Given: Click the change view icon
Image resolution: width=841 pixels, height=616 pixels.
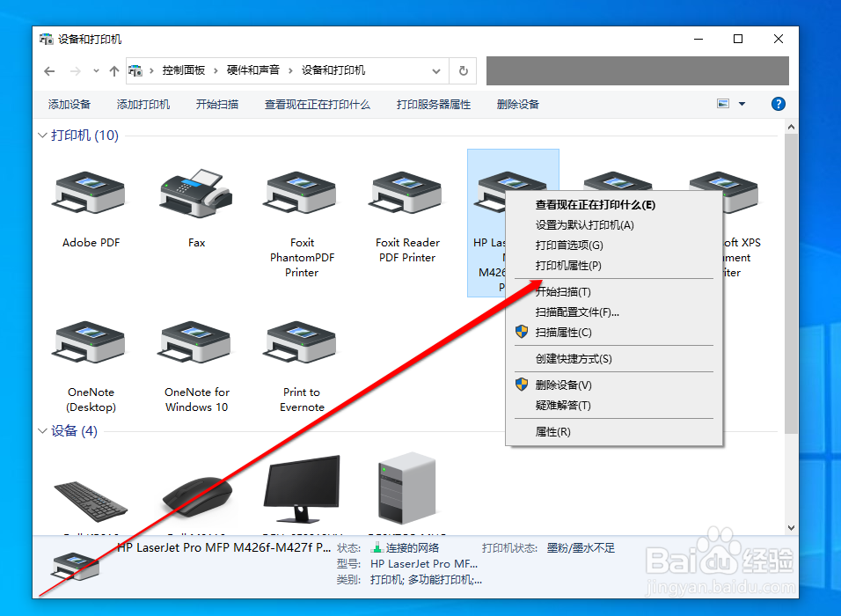Looking at the screenshot, I should (723, 104).
